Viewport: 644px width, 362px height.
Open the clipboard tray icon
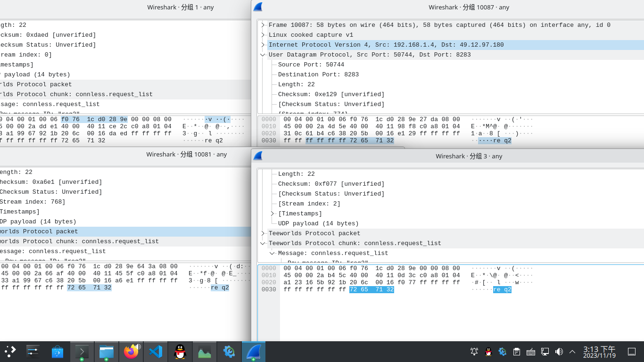pyautogui.click(x=517, y=352)
